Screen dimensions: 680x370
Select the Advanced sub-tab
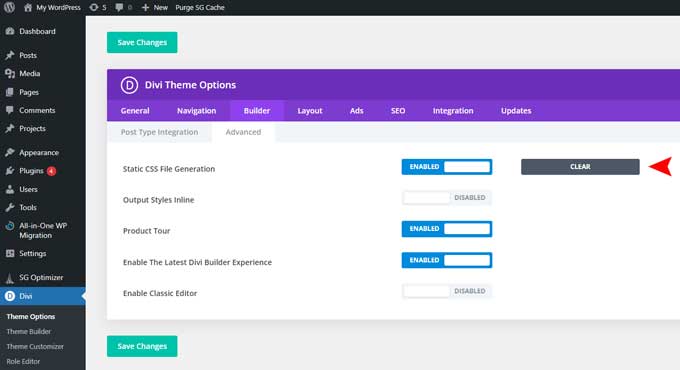pyautogui.click(x=243, y=132)
